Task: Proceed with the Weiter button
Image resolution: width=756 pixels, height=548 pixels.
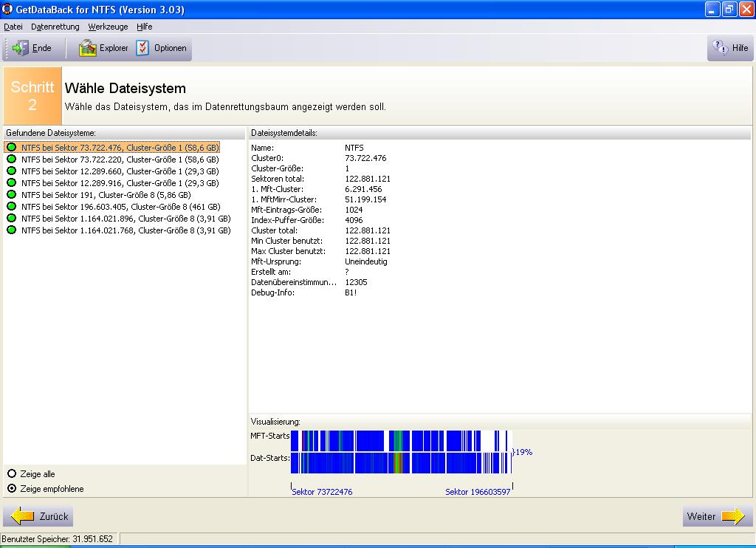Action: coord(718,516)
